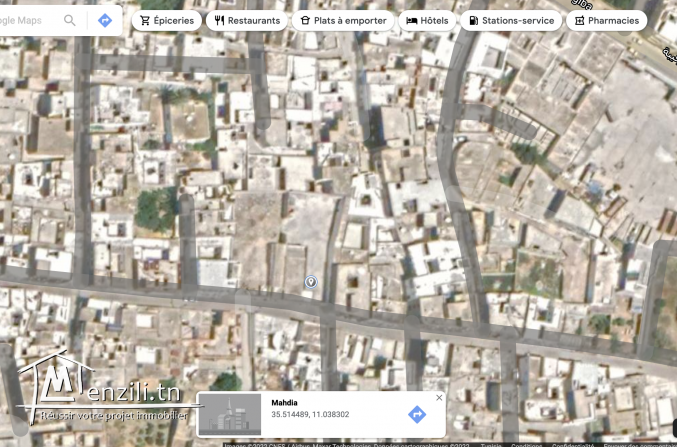Get directions from the Mahdia card arrow
Viewport: 677px width, 447px height.
pyautogui.click(x=417, y=414)
